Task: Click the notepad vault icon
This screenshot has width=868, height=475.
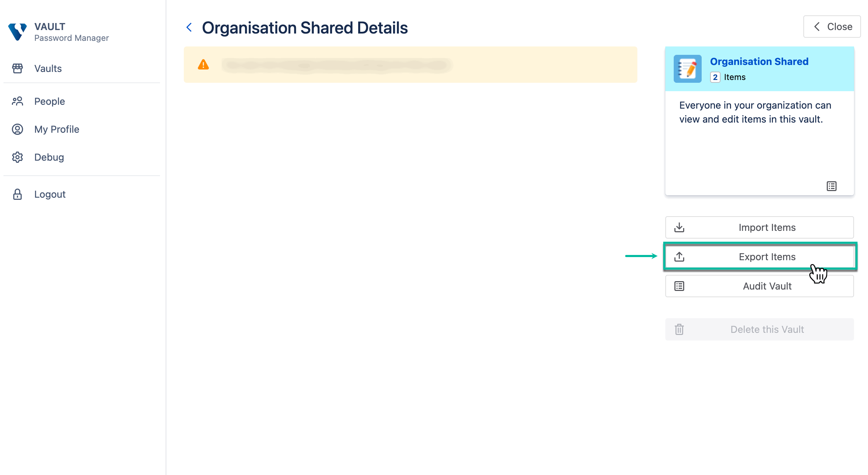Action: pyautogui.click(x=687, y=69)
